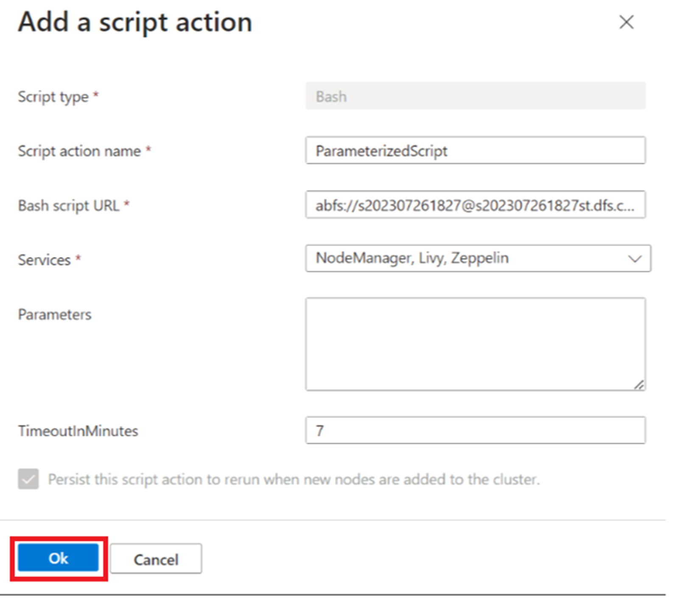The height and width of the screenshot is (610, 700).
Task: Click the "Bash script URL" label
Action: [x=68, y=206]
